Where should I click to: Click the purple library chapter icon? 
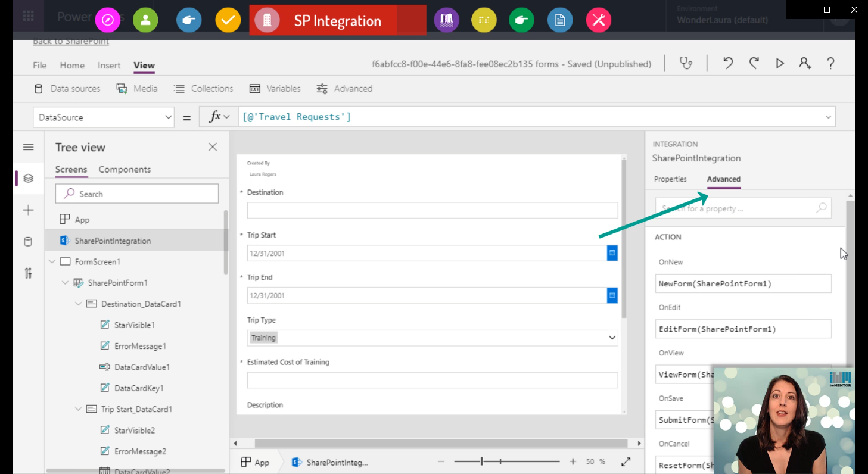pyautogui.click(x=447, y=20)
